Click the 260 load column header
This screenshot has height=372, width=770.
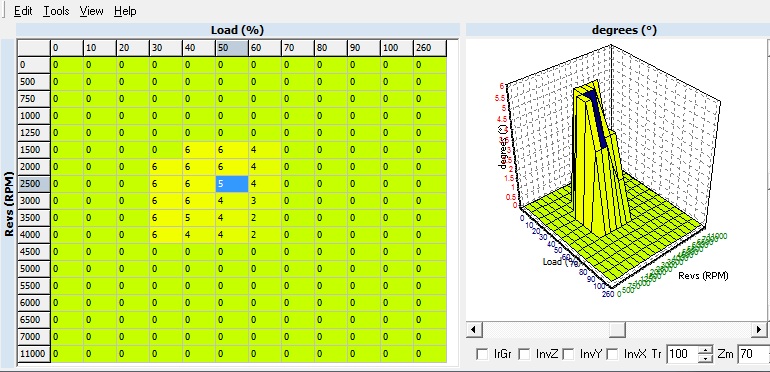pos(430,48)
